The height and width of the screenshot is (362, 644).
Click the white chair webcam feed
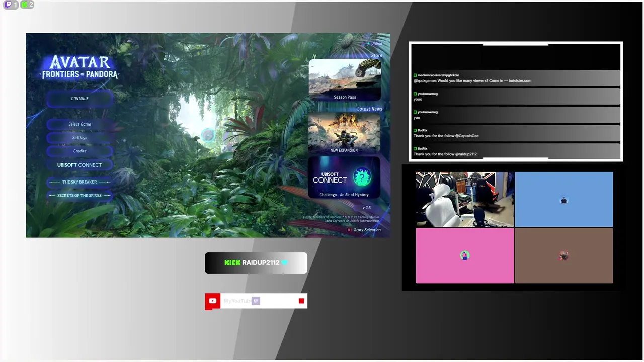465,200
